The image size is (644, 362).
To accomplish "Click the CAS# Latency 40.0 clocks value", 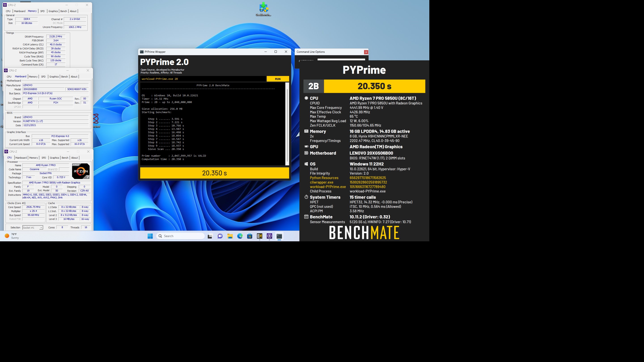I will point(56,44).
